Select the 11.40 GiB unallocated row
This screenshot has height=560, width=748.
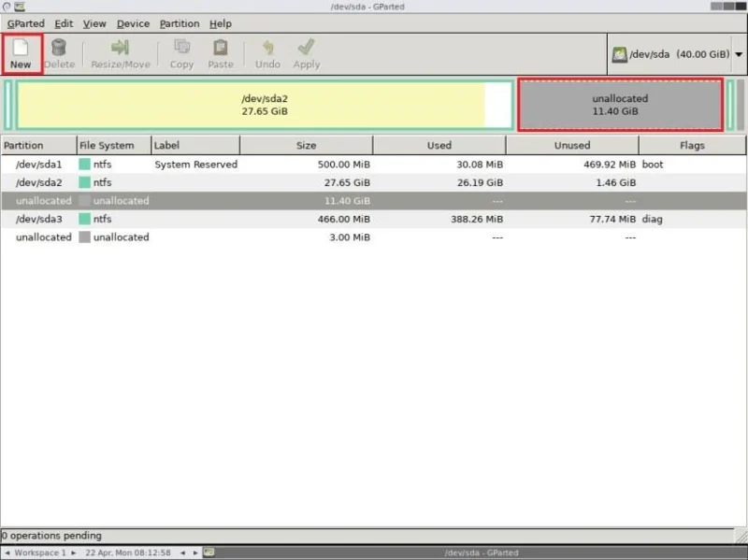(x=373, y=201)
